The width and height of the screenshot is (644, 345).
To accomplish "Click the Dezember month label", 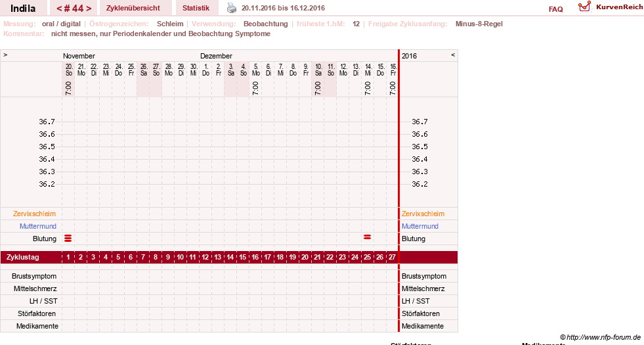I will 216,56.
